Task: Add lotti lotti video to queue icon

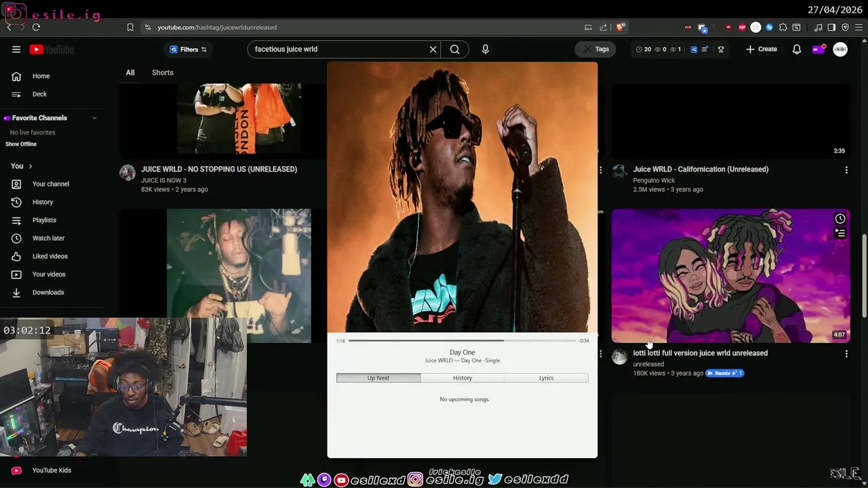Action: (x=840, y=233)
